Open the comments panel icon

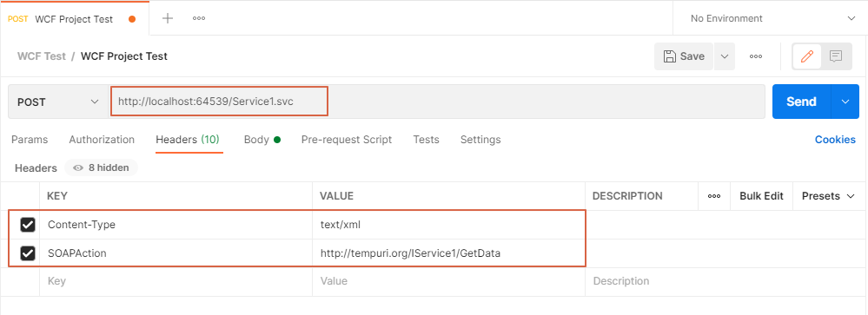835,56
